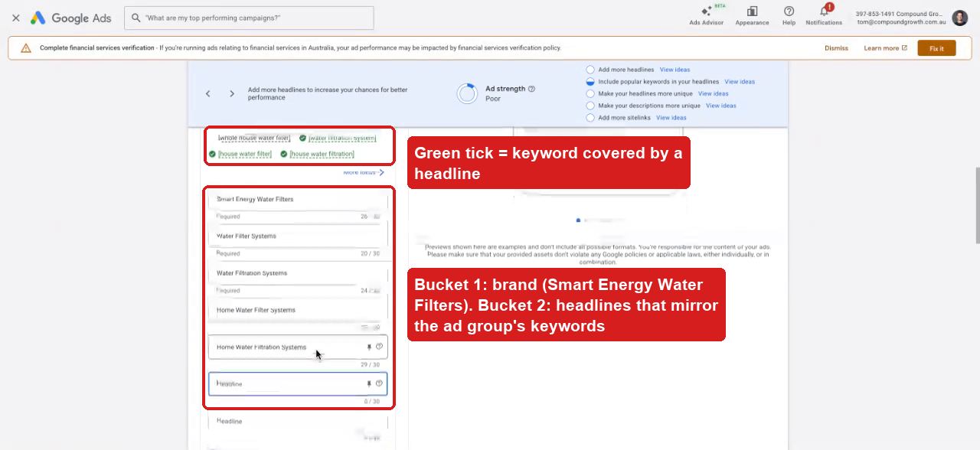Select Include popular keywords in your headlines option
This screenshot has width=980, height=450.
click(590, 82)
